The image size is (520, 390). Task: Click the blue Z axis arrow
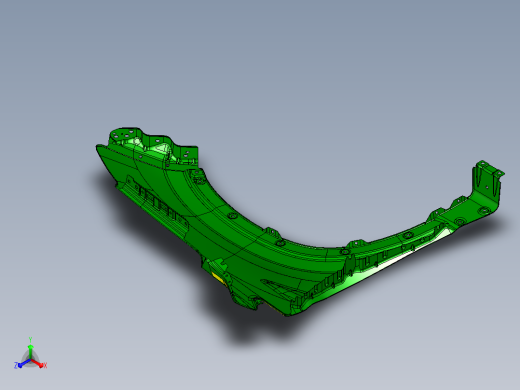(x=23, y=364)
